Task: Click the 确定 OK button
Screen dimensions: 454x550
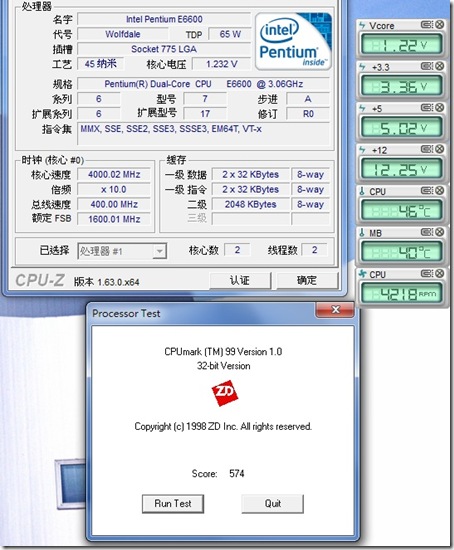Action: 307,280
